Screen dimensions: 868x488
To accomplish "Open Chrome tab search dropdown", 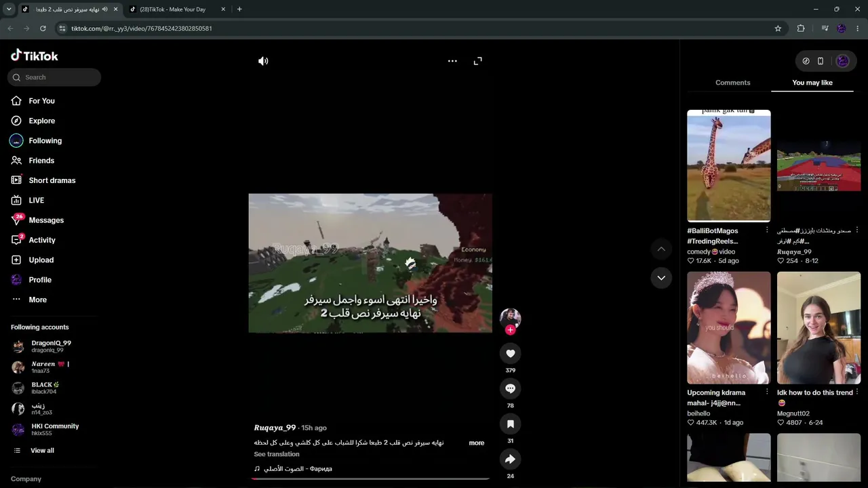I will click(9, 9).
